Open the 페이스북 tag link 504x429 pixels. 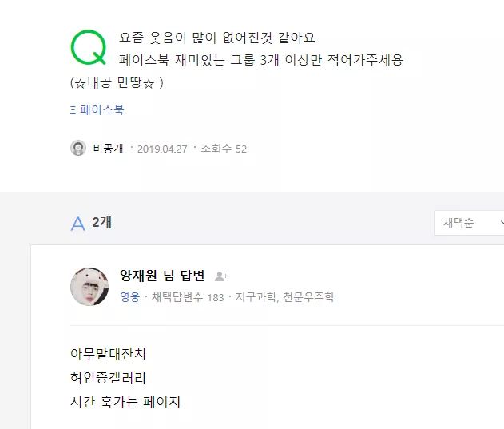[101, 110]
